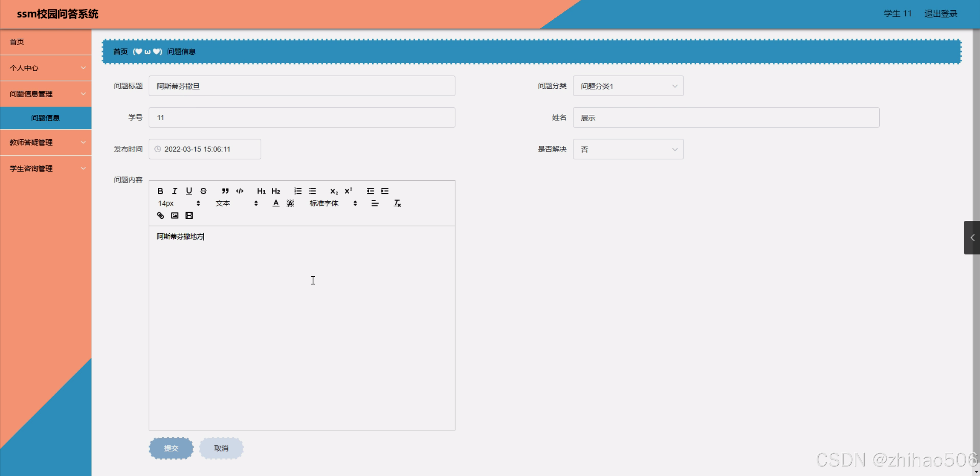
Task: Apply H1 heading style
Action: pyautogui.click(x=261, y=191)
